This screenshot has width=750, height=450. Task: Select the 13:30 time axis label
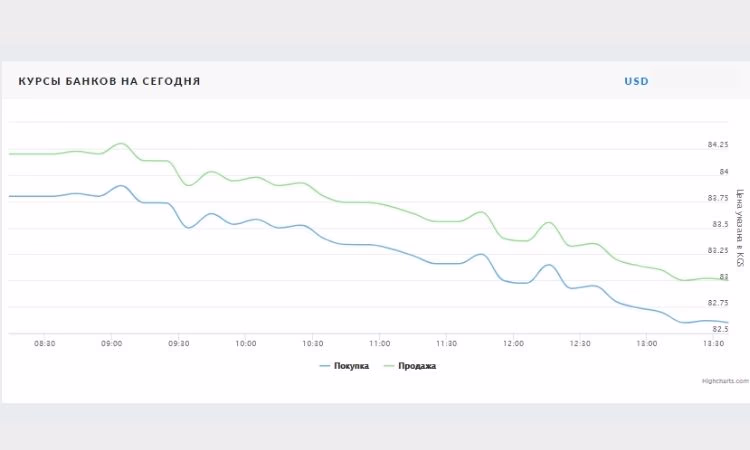click(713, 343)
